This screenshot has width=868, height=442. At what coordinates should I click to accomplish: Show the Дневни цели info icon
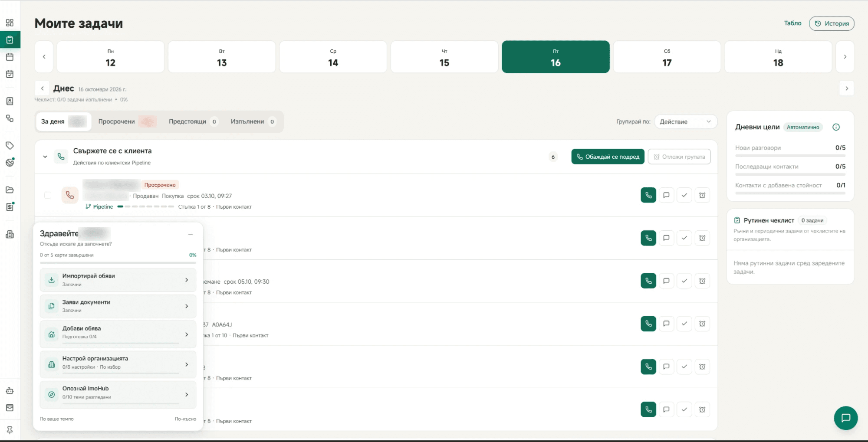point(836,127)
